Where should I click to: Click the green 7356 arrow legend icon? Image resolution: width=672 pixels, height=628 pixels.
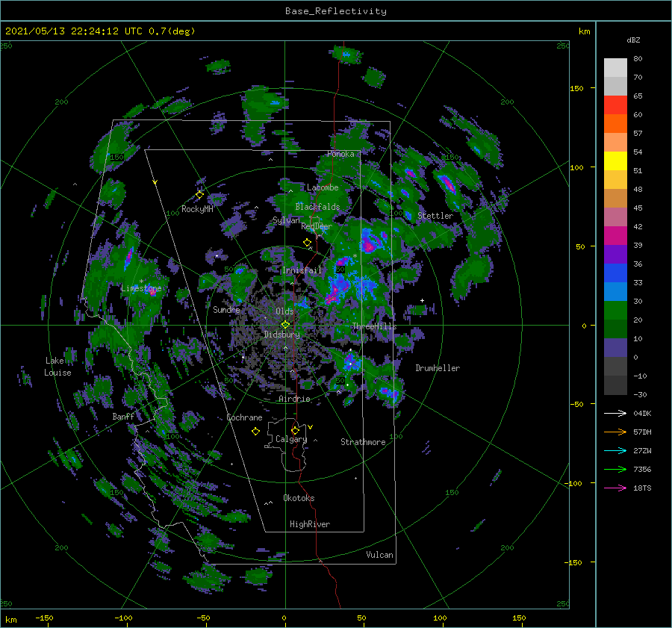pyautogui.click(x=615, y=470)
